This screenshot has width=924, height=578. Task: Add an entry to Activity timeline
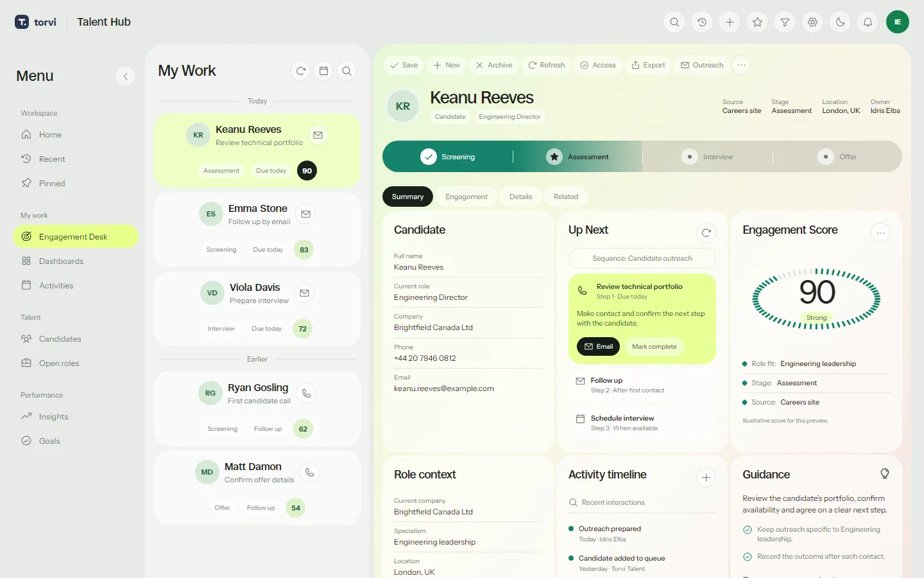pyautogui.click(x=706, y=477)
